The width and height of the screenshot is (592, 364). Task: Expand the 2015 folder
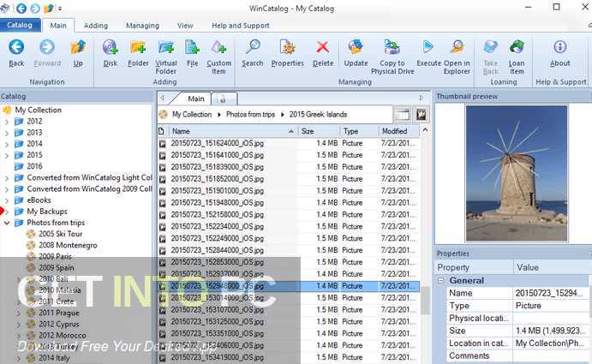point(7,155)
